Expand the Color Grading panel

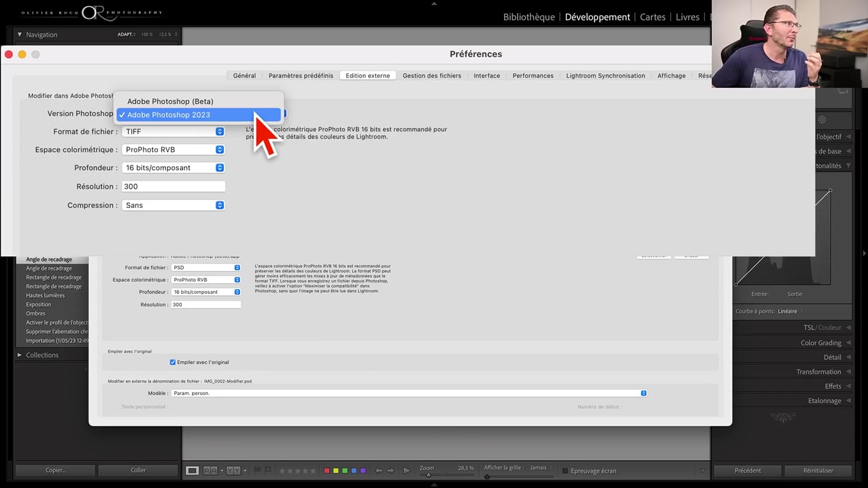pos(825,343)
